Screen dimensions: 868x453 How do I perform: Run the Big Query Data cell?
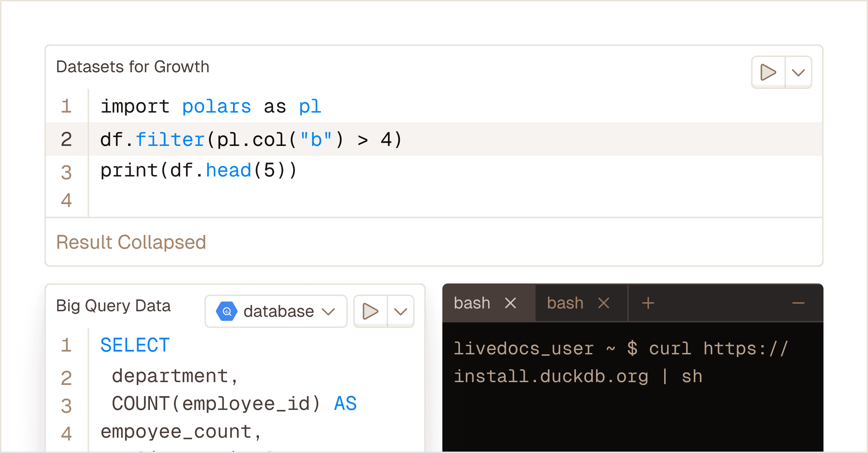[371, 311]
